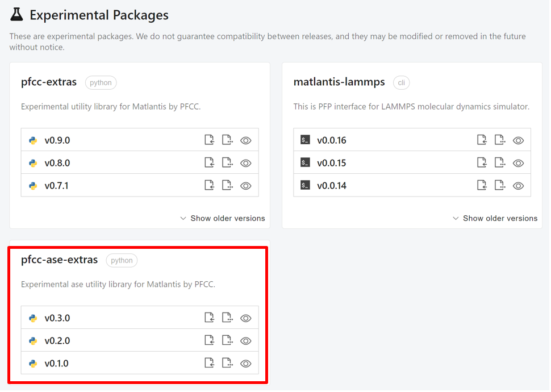
Task: Select the matlantis-lammps v0.0.16 version row
Action: (x=386, y=140)
